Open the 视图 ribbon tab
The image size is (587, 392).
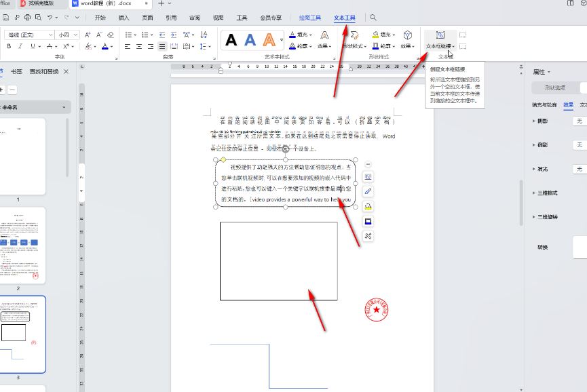tap(219, 18)
